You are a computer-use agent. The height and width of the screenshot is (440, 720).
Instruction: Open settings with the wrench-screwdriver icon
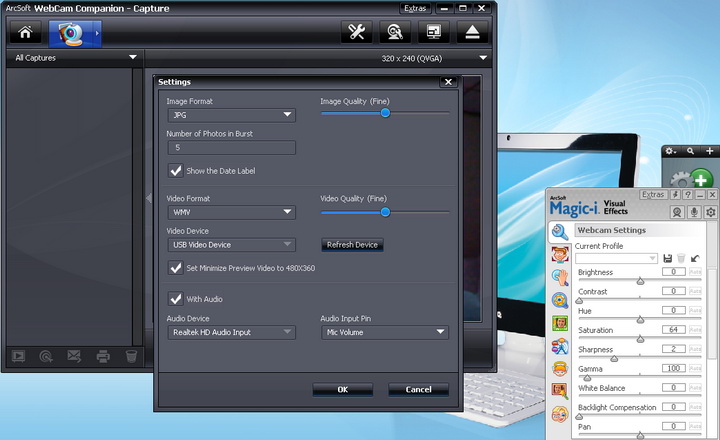coord(356,33)
